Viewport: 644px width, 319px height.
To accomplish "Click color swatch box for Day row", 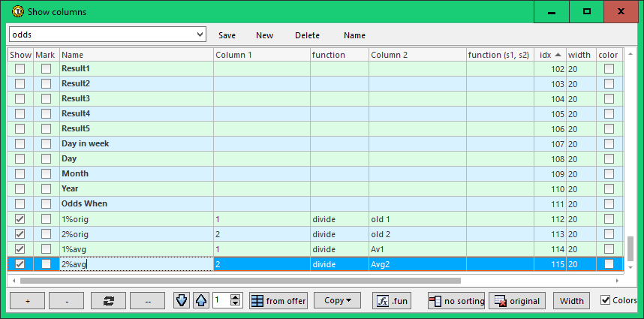I will pyautogui.click(x=609, y=158).
